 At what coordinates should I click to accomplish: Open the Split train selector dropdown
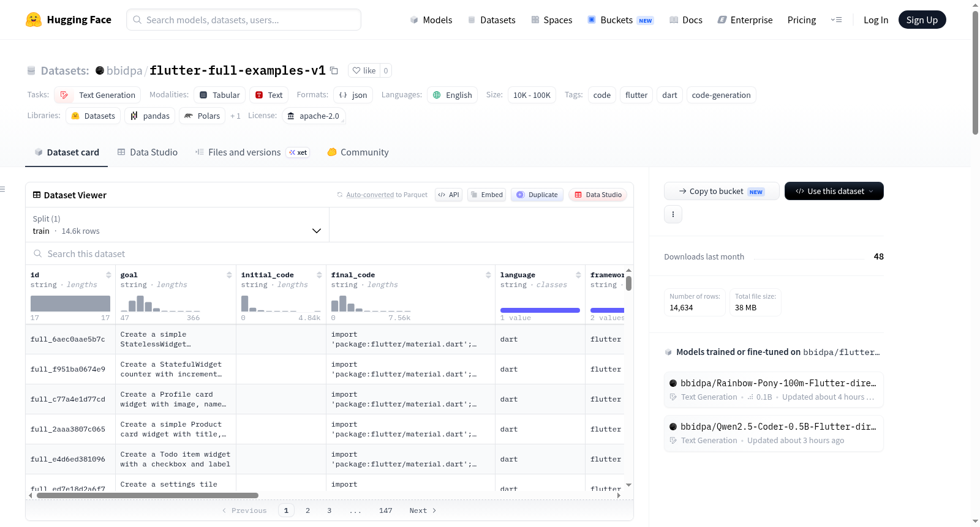pyautogui.click(x=177, y=225)
